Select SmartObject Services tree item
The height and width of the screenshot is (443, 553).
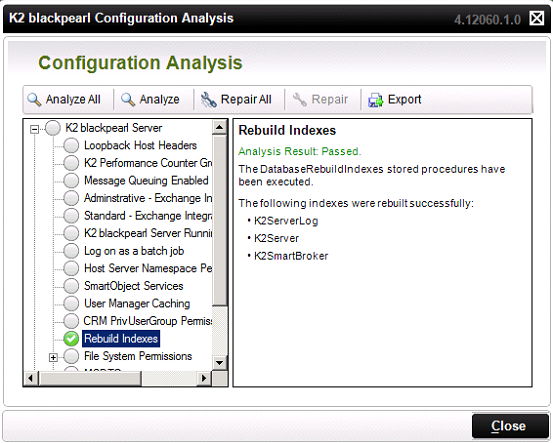(x=133, y=286)
